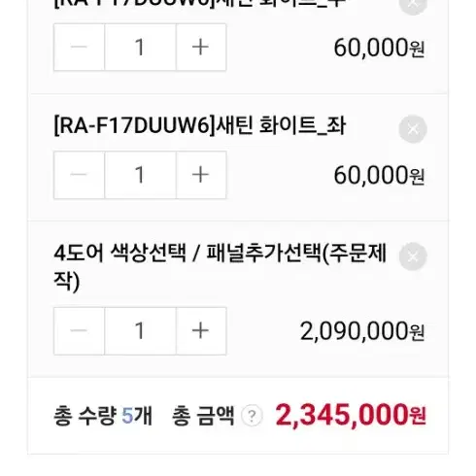Increase quantity of 새틴 화이트_좌 with plus icon
The width and height of the screenshot is (476, 476).
point(201,175)
